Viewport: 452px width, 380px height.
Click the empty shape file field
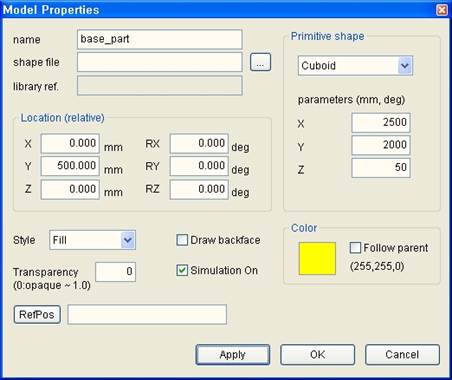pyautogui.click(x=159, y=62)
